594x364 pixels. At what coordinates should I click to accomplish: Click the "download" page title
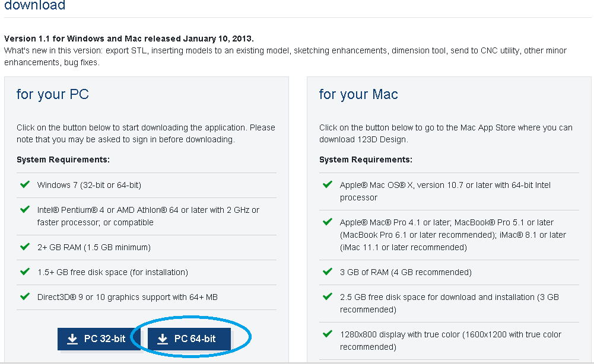(x=34, y=6)
